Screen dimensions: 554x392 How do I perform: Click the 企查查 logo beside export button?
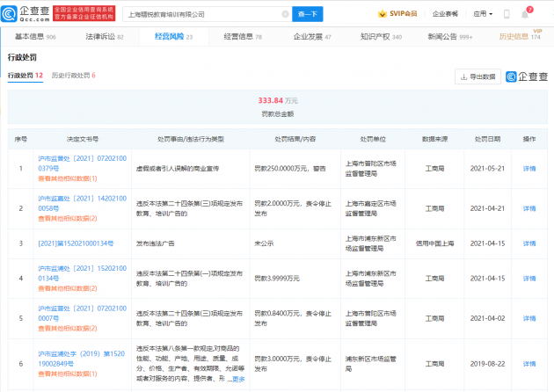click(x=526, y=76)
